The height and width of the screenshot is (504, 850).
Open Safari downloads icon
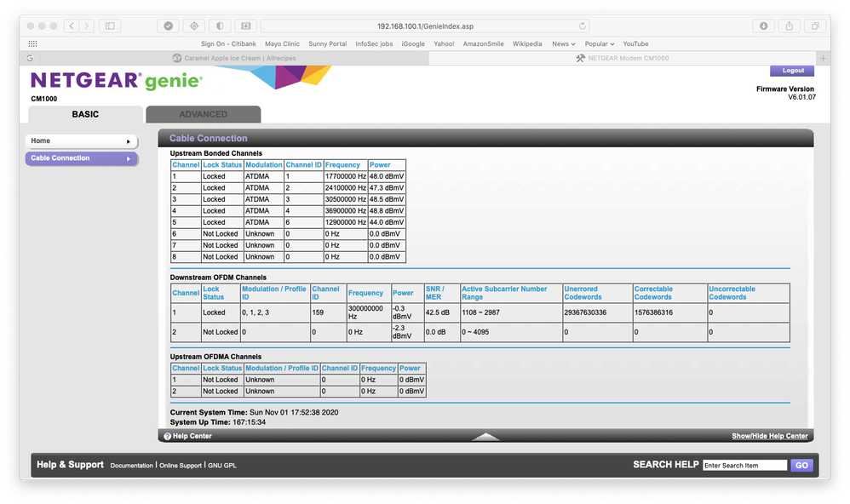(x=763, y=26)
